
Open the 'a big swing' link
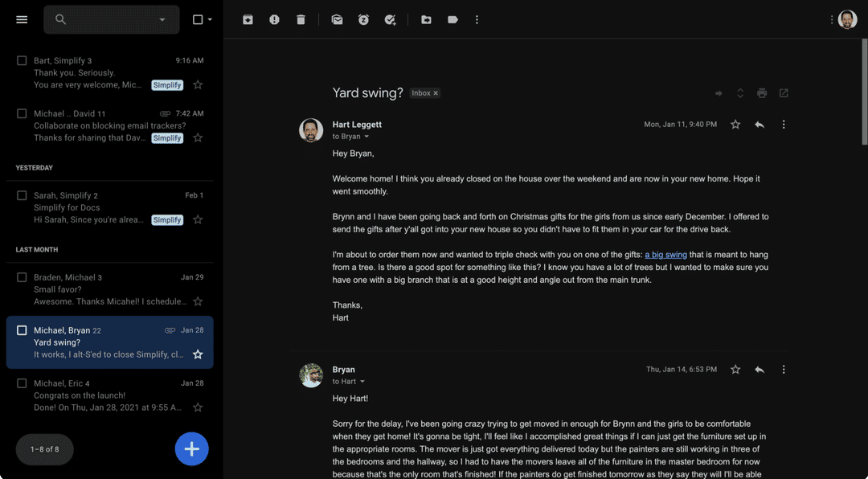coord(665,255)
